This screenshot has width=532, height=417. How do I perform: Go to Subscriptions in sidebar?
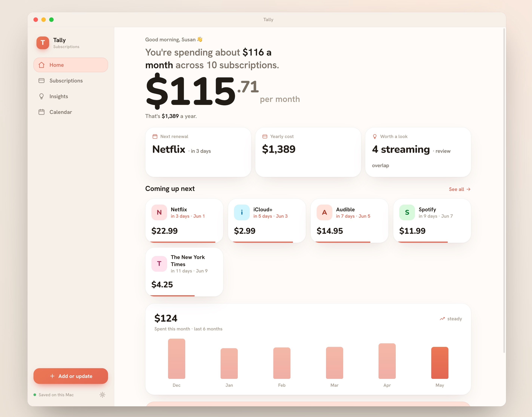point(70,81)
